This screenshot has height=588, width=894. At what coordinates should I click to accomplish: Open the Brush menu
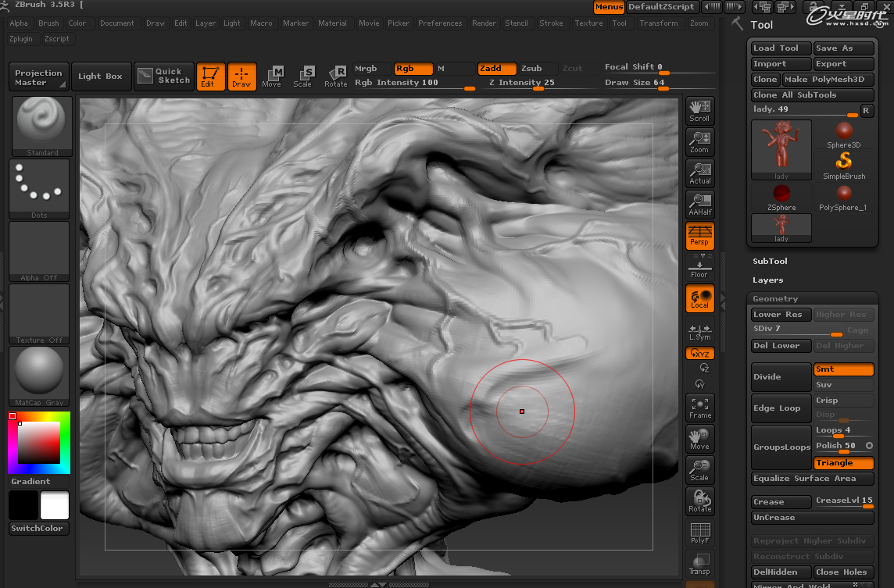coord(48,23)
